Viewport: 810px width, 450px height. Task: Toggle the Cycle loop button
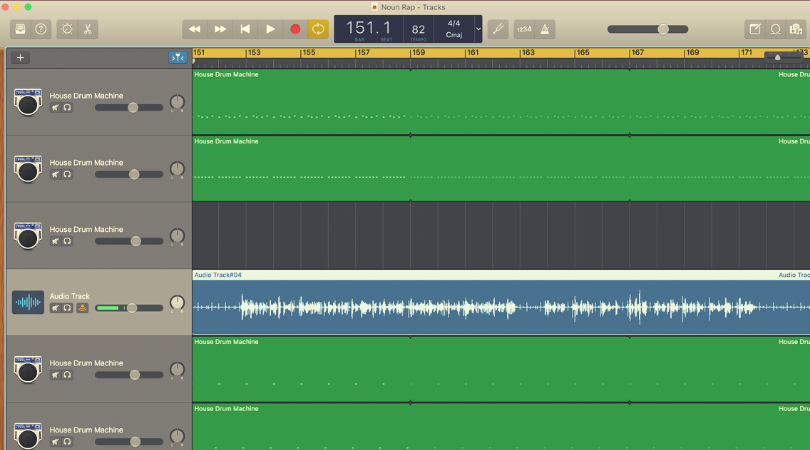tap(318, 30)
